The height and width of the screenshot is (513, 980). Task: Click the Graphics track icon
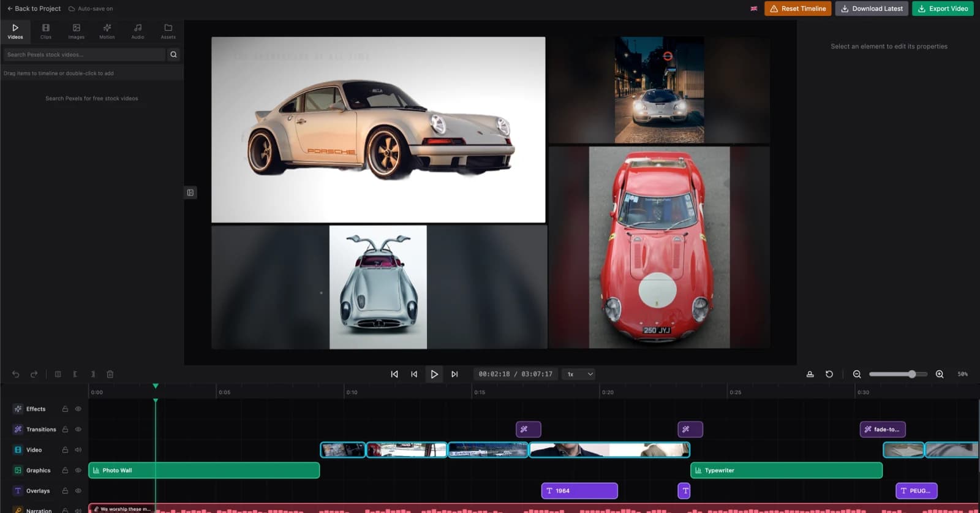[18, 470]
